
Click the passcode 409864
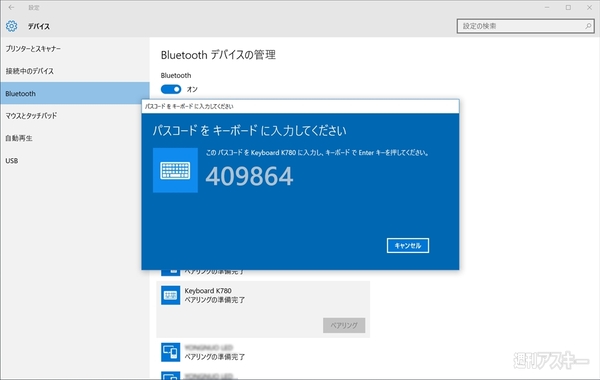[x=249, y=176]
